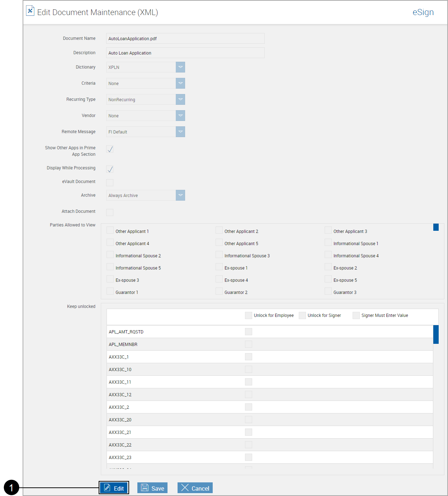Viewport: 448px width, 496px height.
Task: Toggle the eVault Document checkbox
Action: tap(110, 182)
